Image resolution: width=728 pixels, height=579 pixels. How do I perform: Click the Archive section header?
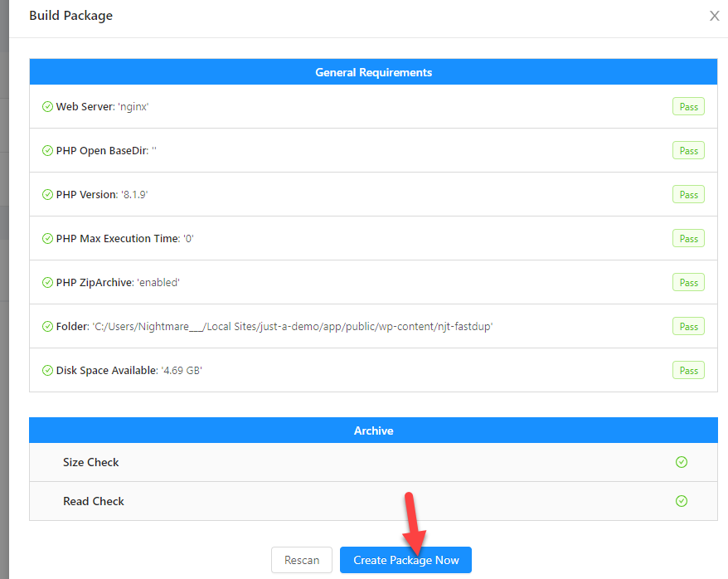coord(373,431)
